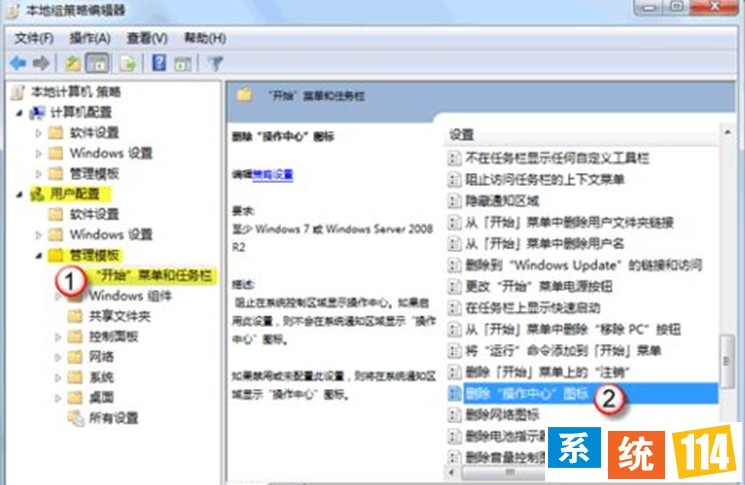Click folder icon beside 系统

click(x=75, y=377)
